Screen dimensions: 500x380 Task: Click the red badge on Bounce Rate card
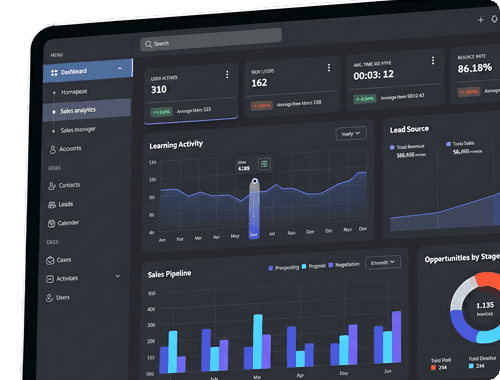(x=469, y=92)
